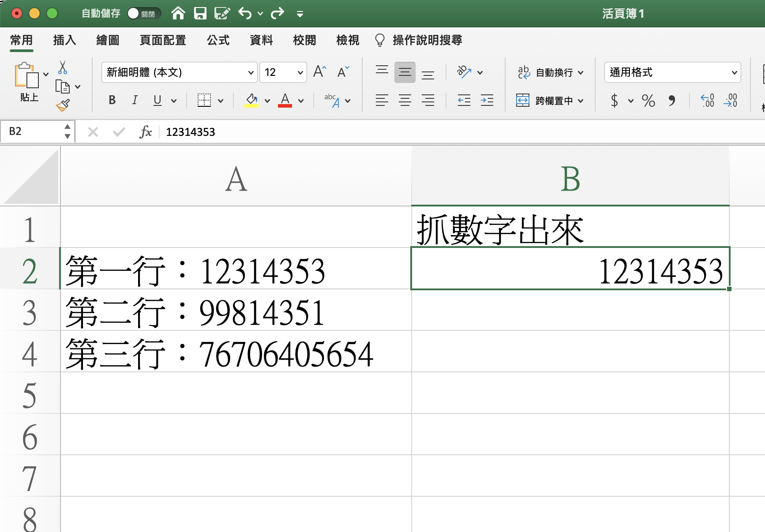Apply yellow fill color bucket
This screenshot has width=765, height=532.
click(x=251, y=101)
